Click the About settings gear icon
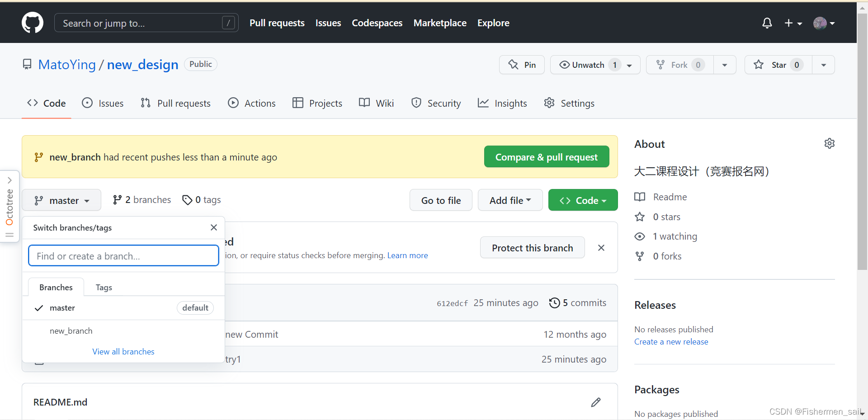The image size is (868, 420). pos(829,144)
